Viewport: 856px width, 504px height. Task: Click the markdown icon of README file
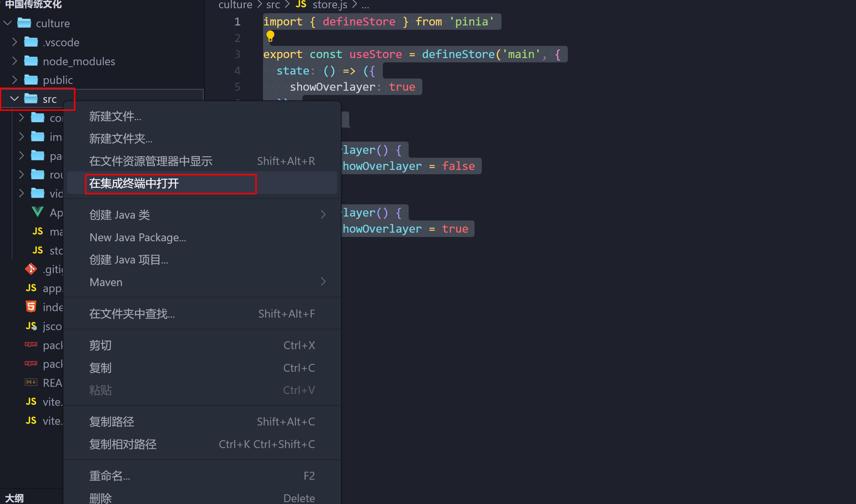click(31, 382)
